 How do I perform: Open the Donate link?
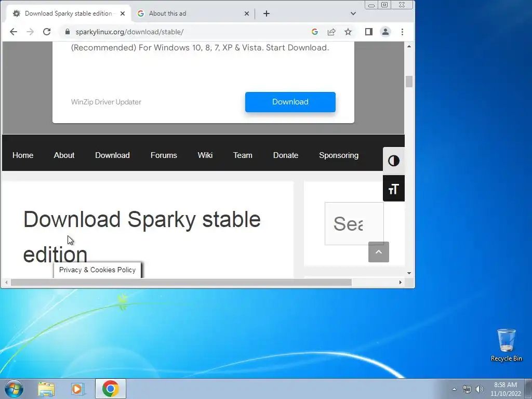(286, 155)
